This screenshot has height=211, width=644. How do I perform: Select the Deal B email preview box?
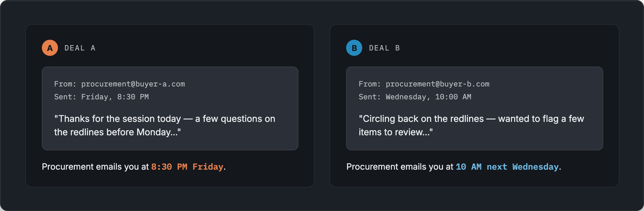point(474,108)
